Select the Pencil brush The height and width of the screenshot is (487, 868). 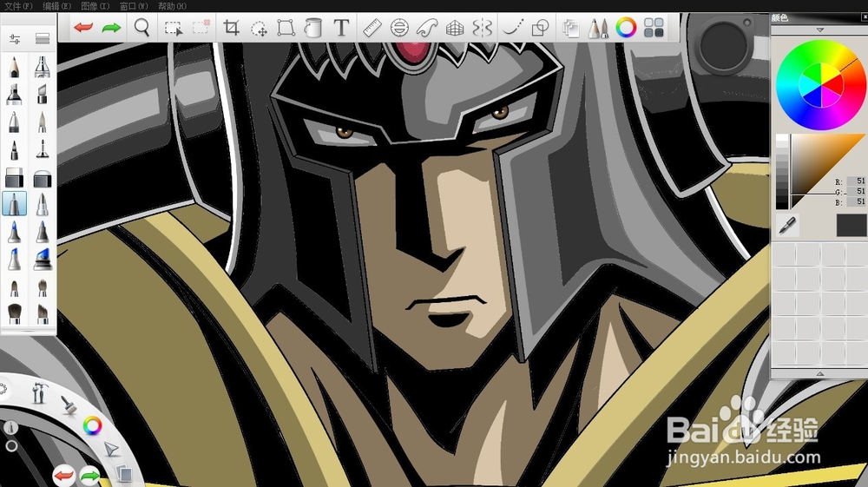[15, 67]
